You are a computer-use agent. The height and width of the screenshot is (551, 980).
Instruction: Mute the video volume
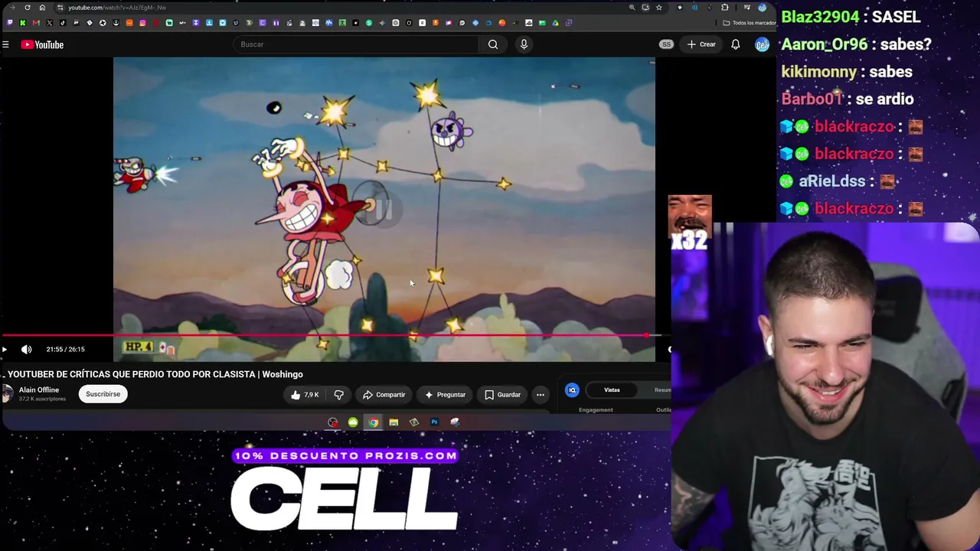point(27,350)
